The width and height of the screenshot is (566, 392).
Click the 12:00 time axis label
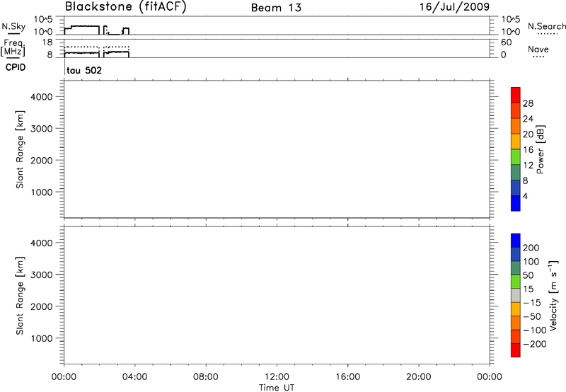[x=277, y=377]
